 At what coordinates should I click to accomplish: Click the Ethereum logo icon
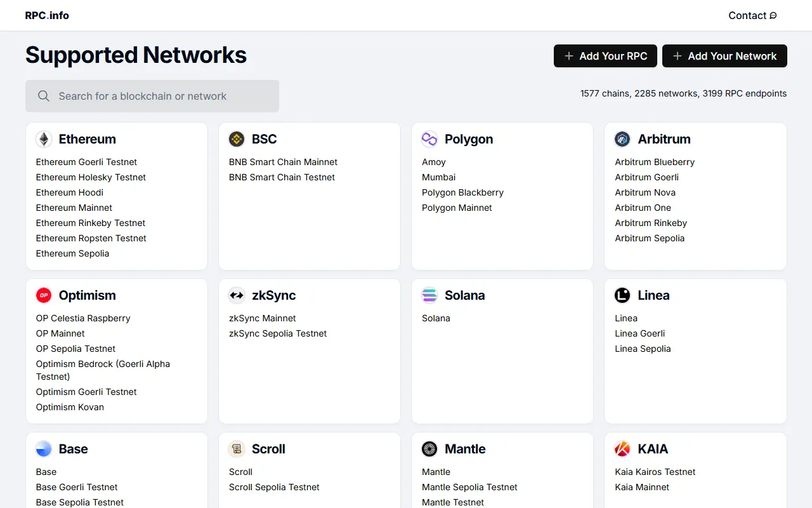pos(44,139)
